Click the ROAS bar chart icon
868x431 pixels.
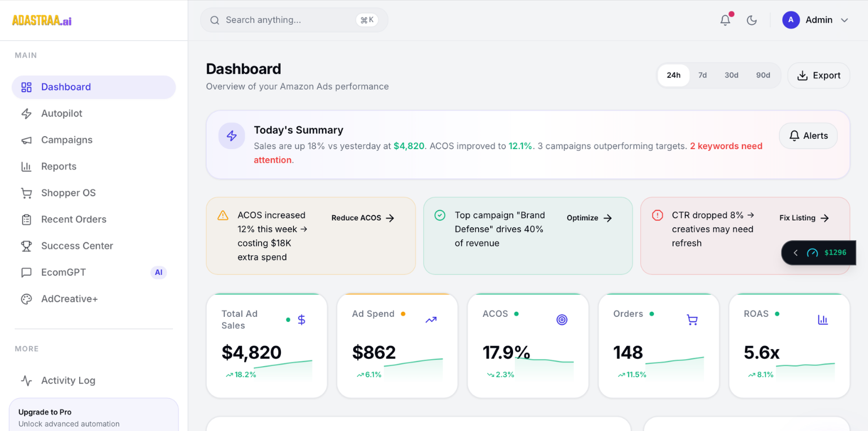tap(823, 319)
